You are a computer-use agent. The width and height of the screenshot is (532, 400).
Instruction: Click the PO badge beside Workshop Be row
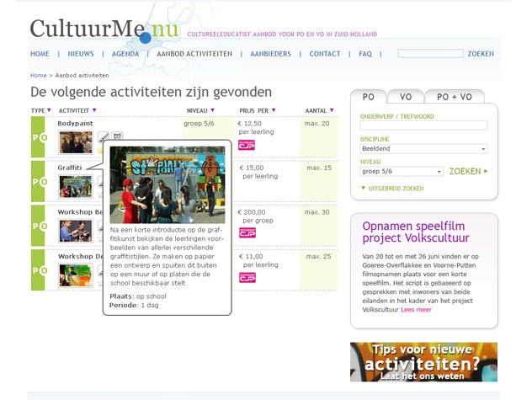[38, 226]
